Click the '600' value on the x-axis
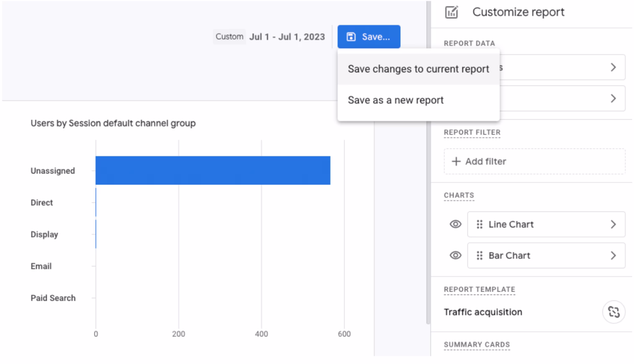The height and width of the screenshot is (364, 634). tap(344, 334)
